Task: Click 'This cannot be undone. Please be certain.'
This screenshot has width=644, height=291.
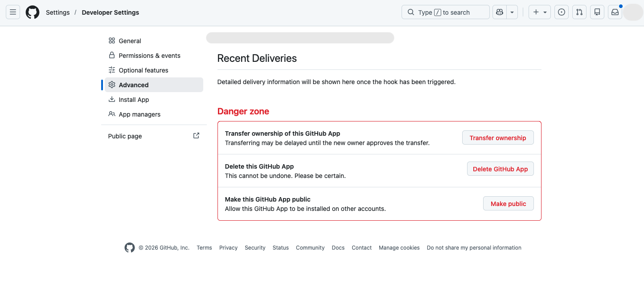Action: click(x=285, y=176)
